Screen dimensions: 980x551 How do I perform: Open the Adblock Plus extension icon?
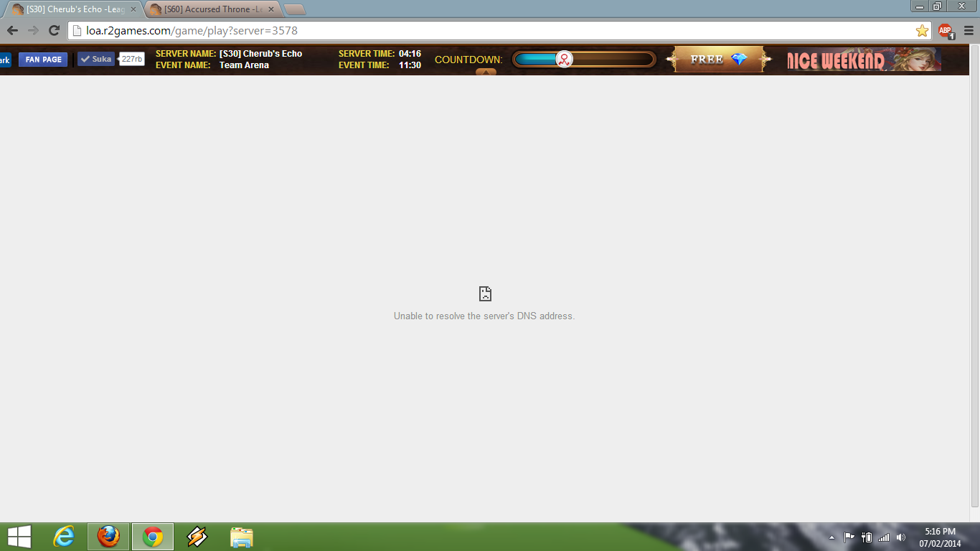[946, 31]
